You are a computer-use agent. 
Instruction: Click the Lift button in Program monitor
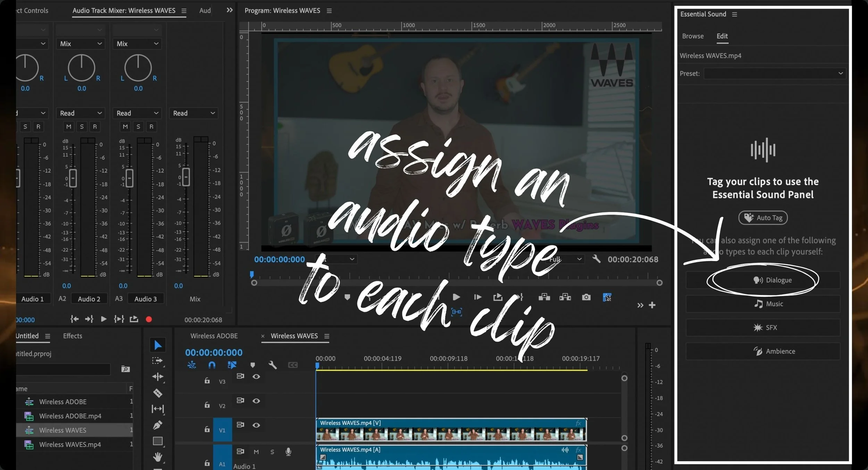click(x=544, y=297)
